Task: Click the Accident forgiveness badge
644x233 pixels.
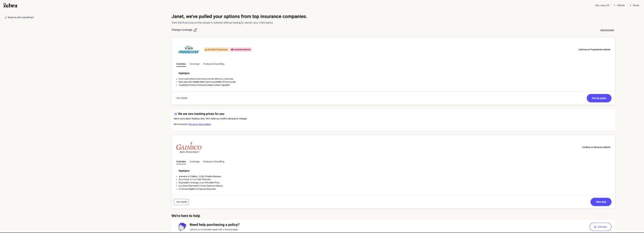Action: [216, 50]
